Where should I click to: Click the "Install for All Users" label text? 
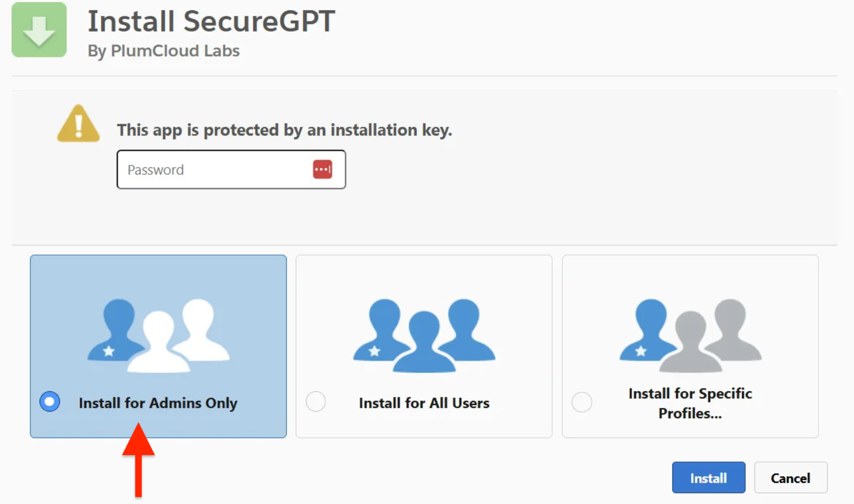pos(424,403)
